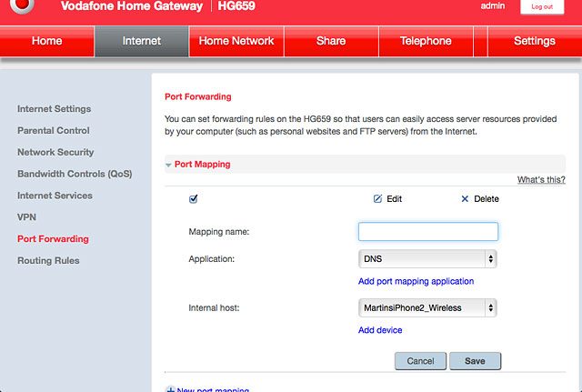582x392 pixels.
Task: Click the Port Forwarding page heading
Action: point(198,97)
